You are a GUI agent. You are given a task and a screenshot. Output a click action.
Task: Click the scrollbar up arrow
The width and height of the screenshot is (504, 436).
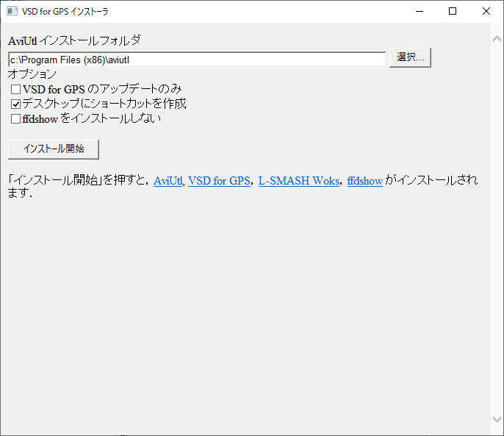tap(497, 35)
